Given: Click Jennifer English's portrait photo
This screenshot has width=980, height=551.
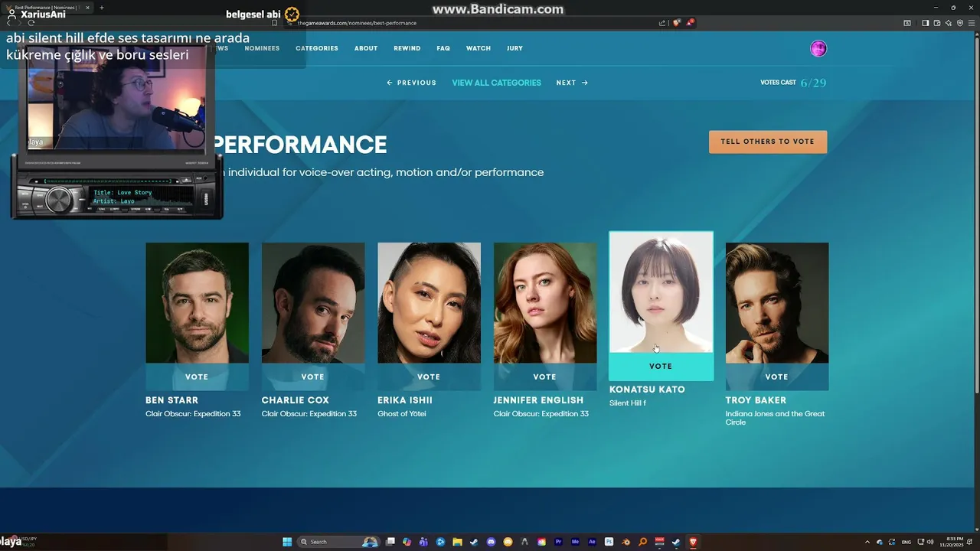Looking at the screenshot, I should click(545, 303).
